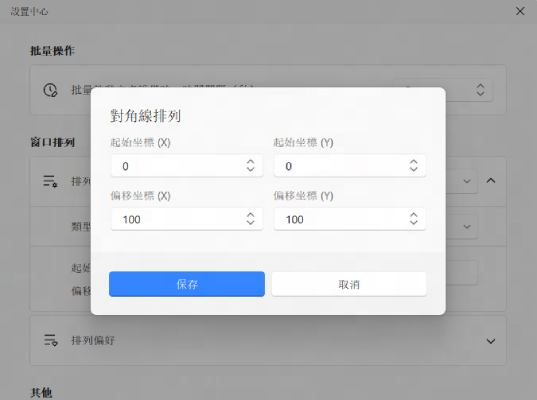Screen dimensions: 537x400
Task: Decrease 偏移坐標 (Y) with down arrow
Action: point(413,223)
